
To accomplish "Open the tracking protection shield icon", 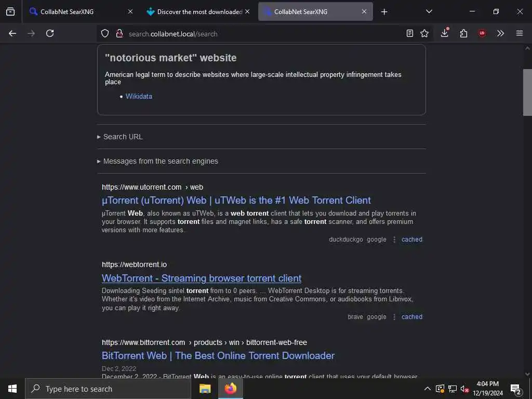I will click(105, 34).
